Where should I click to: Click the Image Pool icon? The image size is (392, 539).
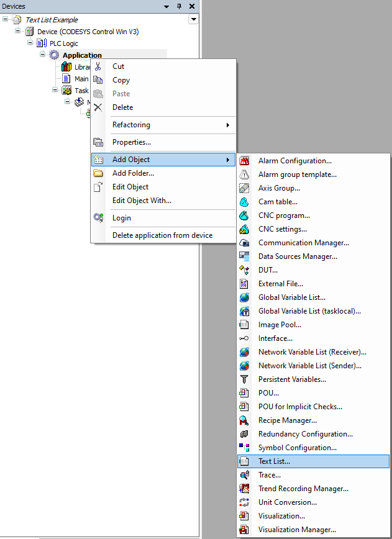(x=244, y=325)
